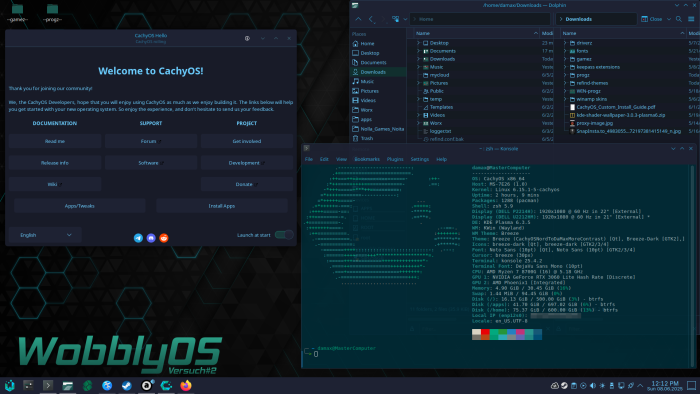Show hidden system tray icons arrow

pyautogui.click(x=640, y=386)
